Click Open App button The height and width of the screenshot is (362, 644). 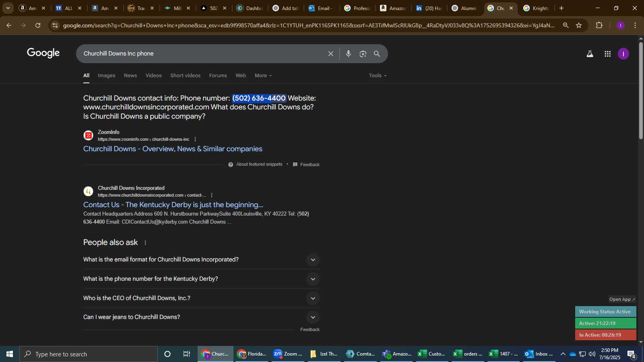pos(622,299)
